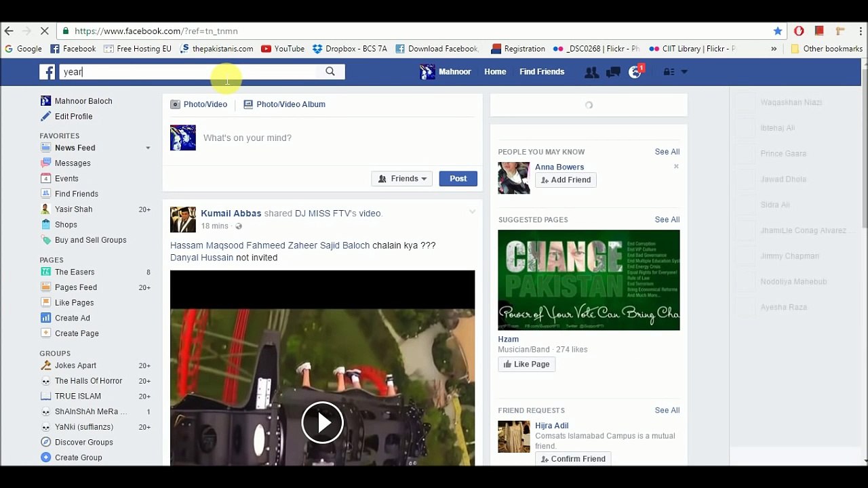Open Pages Feed in the sidebar
868x488 pixels.
coord(76,287)
